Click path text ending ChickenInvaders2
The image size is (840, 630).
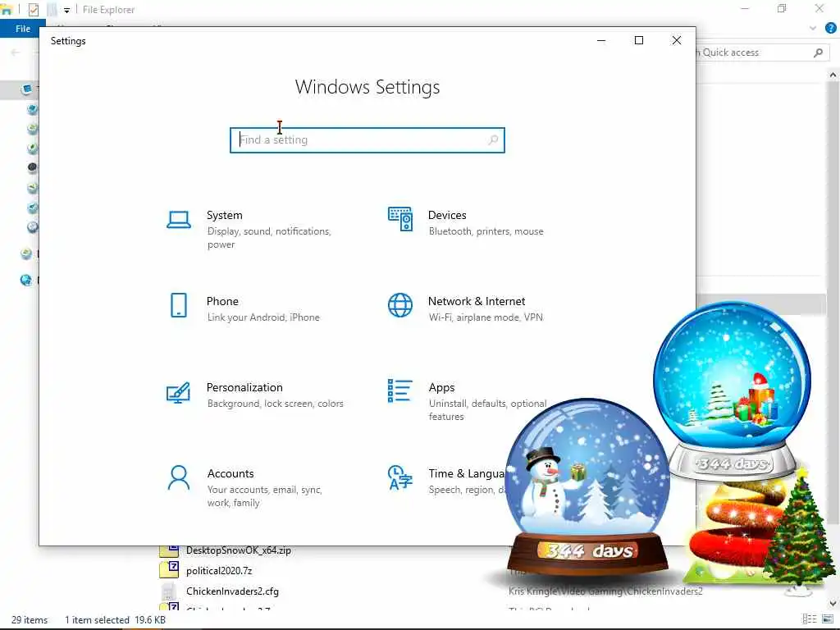[605, 591]
